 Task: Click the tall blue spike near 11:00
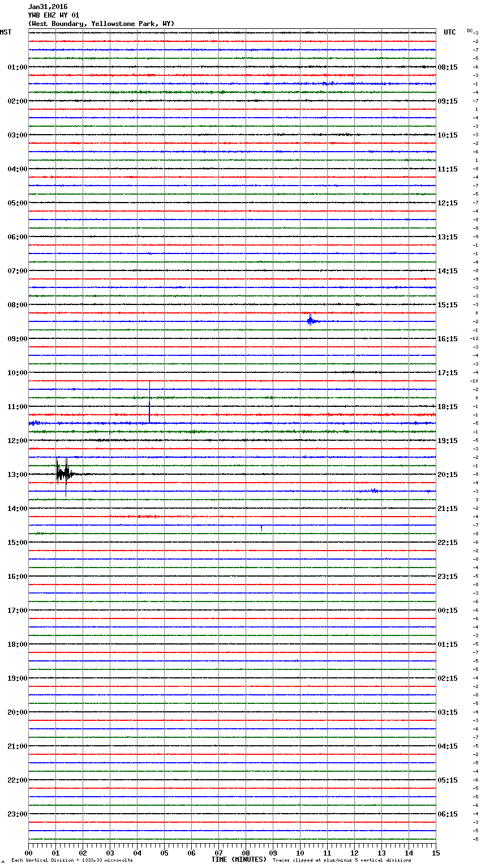tap(149, 402)
